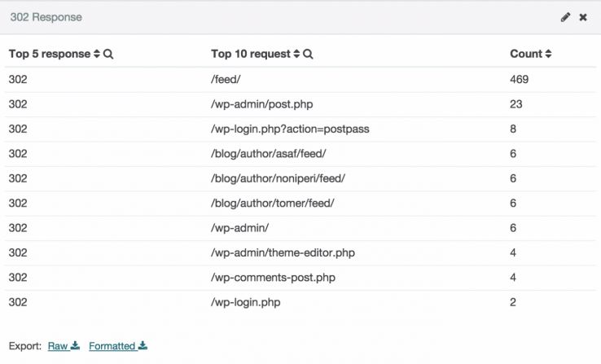Click /wp-admin/theme-editor.php request cell

[x=283, y=252]
